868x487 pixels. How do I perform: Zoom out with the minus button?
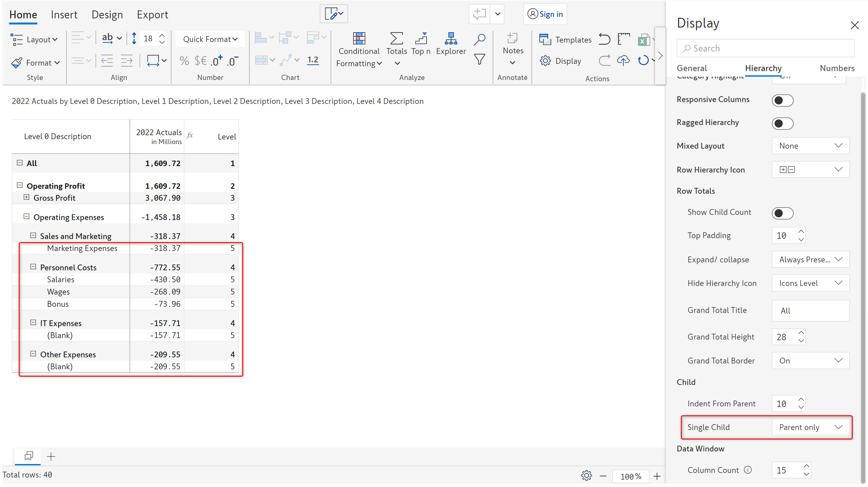coord(603,476)
